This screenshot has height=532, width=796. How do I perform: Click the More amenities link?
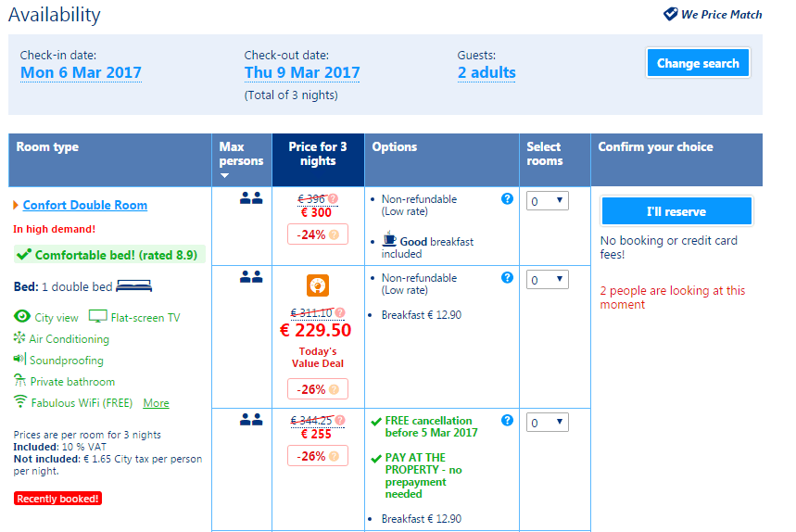[x=156, y=403]
